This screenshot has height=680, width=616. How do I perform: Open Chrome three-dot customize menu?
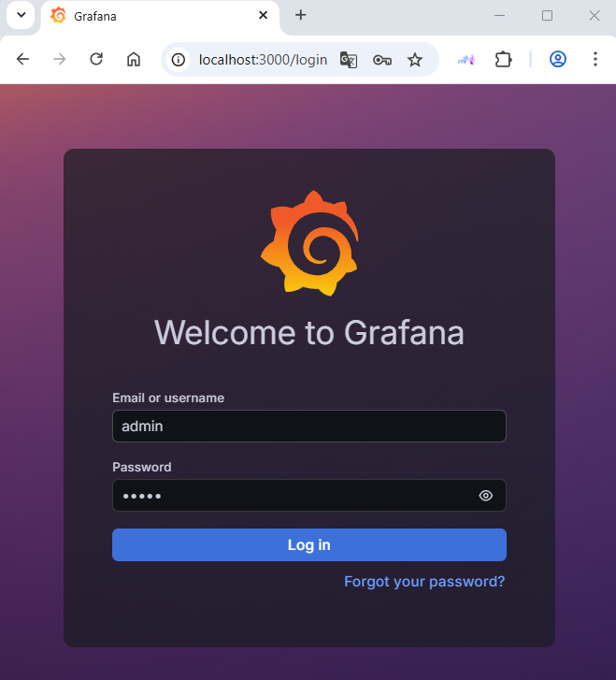(x=595, y=59)
